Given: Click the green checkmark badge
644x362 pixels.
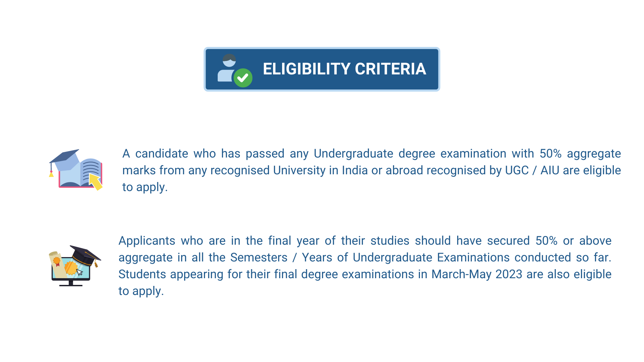Looking at the screenshot, I should coord(243,78).
